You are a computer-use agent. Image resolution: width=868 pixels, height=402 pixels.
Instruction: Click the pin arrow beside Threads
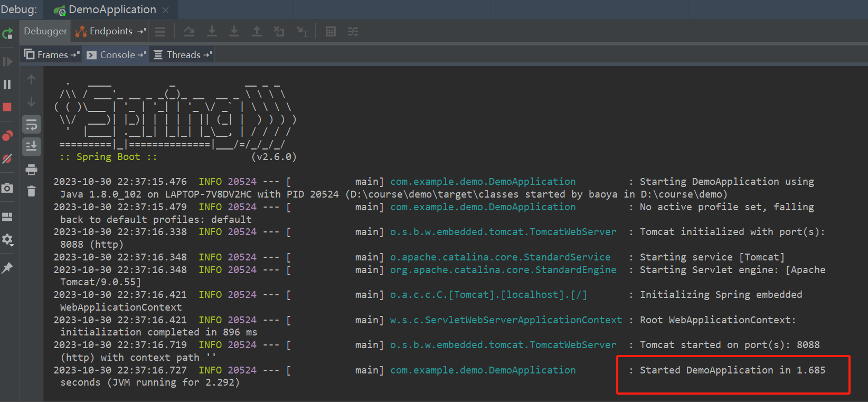coord(207,55)
